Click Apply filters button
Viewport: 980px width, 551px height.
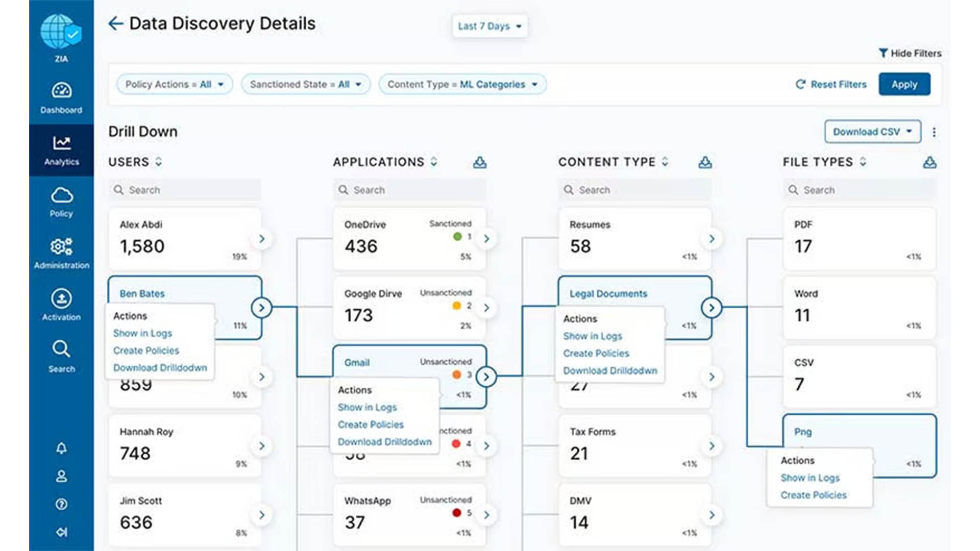[904, 84]
